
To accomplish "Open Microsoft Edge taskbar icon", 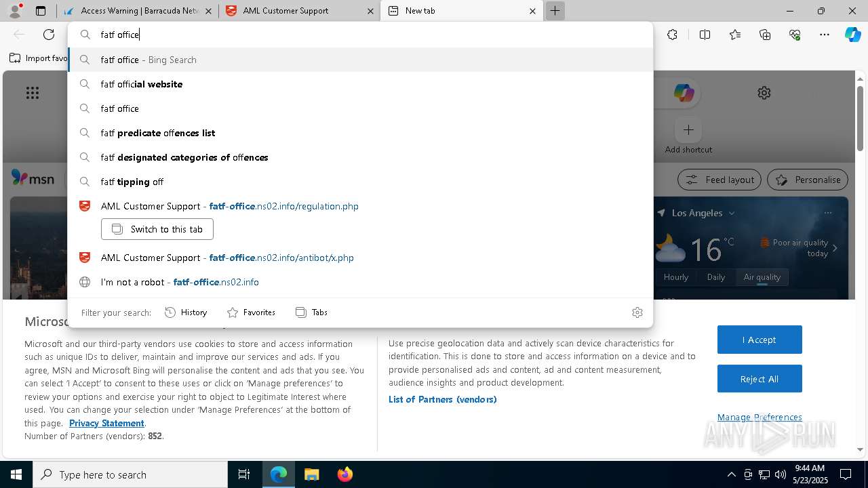I will [279, 474].
